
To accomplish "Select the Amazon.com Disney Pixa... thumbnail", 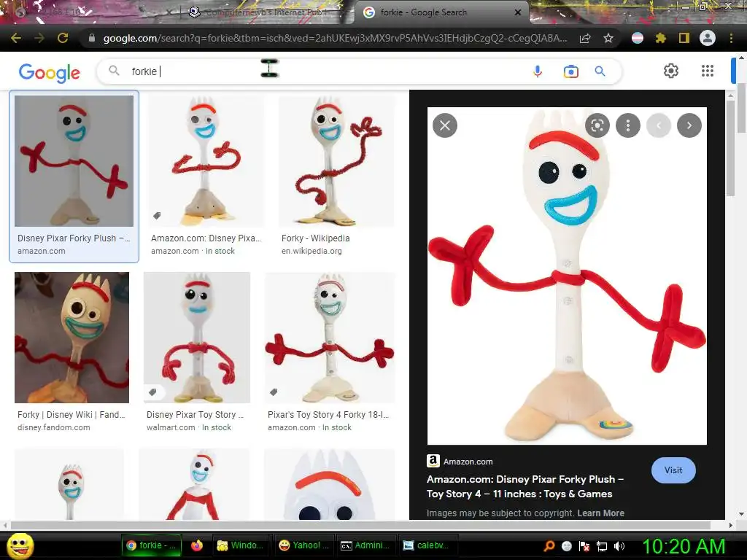I will point(206,161).
